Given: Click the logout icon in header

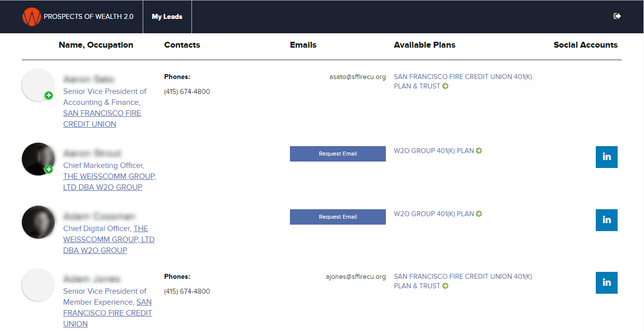Looking at the screenshot, I should pyautogui.click(x=617, y=16).
